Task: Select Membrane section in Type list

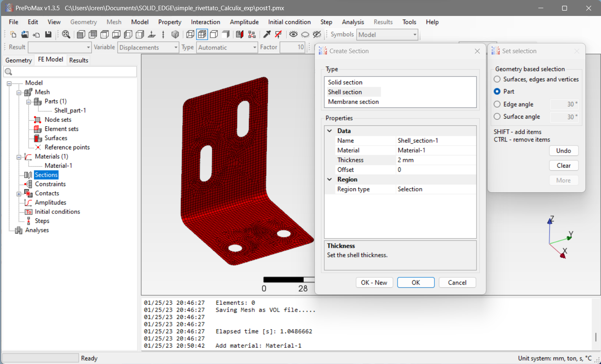Action: pyautogui.click(x=353, y=102)
